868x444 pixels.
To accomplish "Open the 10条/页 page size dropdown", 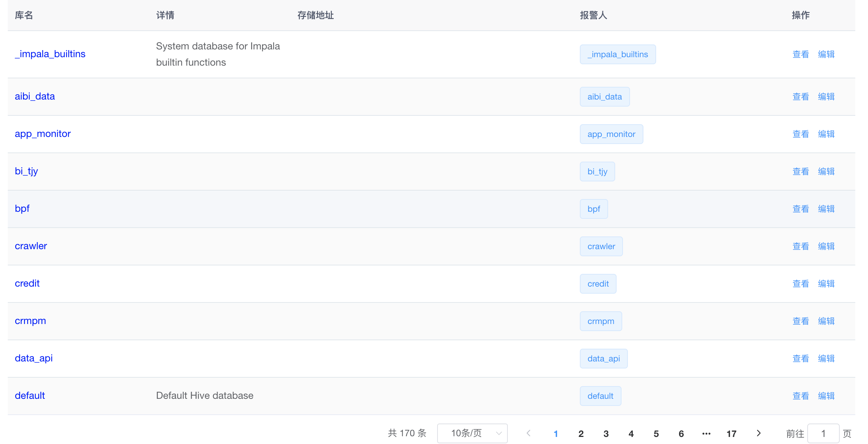I will 472,433.
